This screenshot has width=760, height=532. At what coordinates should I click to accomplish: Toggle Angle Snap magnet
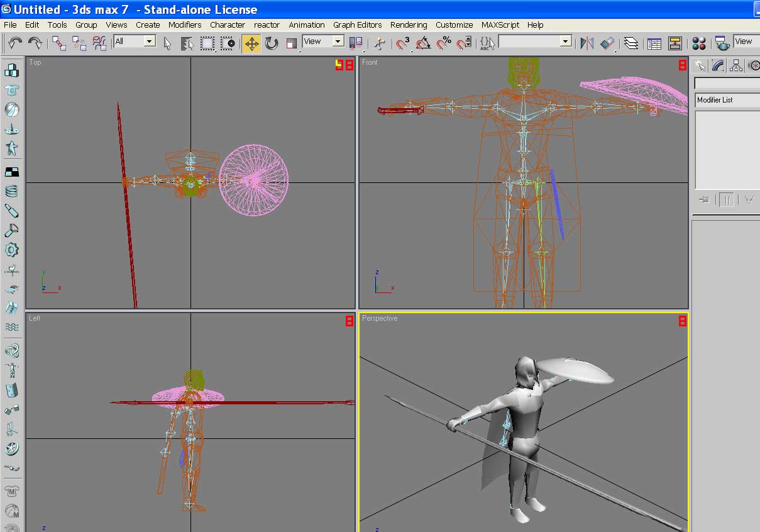[423, 43]
